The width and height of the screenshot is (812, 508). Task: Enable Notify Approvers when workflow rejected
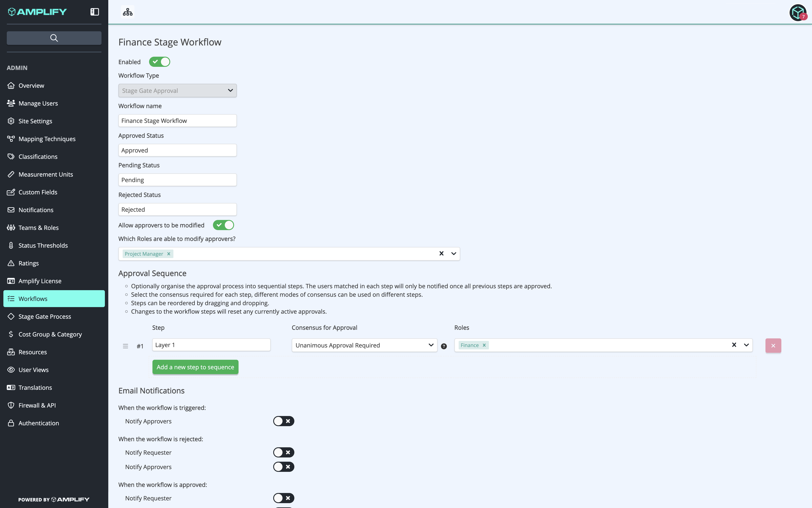(x=284, y=467)
